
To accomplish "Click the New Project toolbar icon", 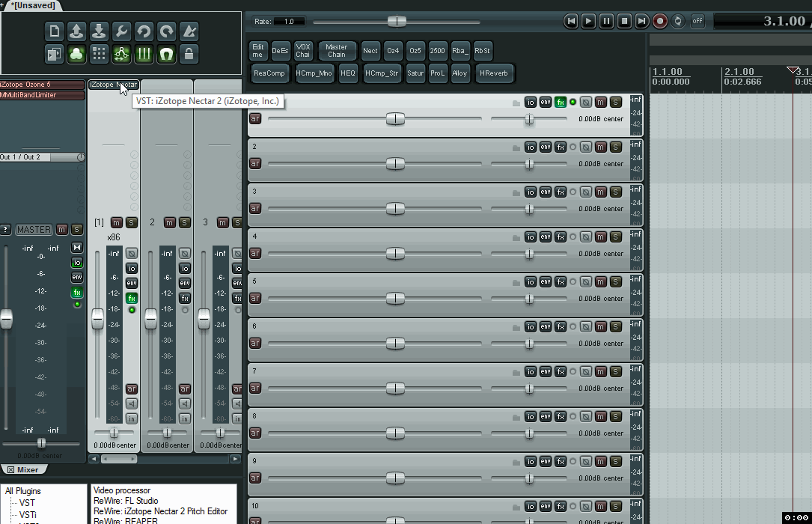I will (54, 31).
